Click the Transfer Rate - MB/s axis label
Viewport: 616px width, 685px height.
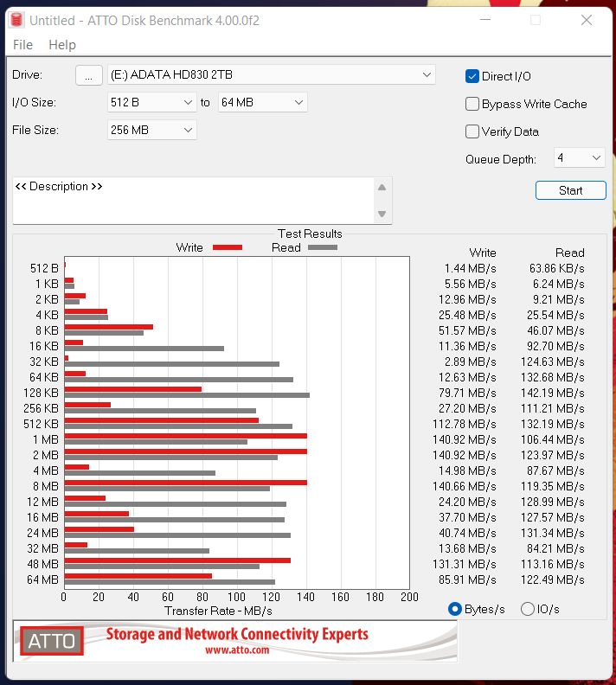point(218,611)
